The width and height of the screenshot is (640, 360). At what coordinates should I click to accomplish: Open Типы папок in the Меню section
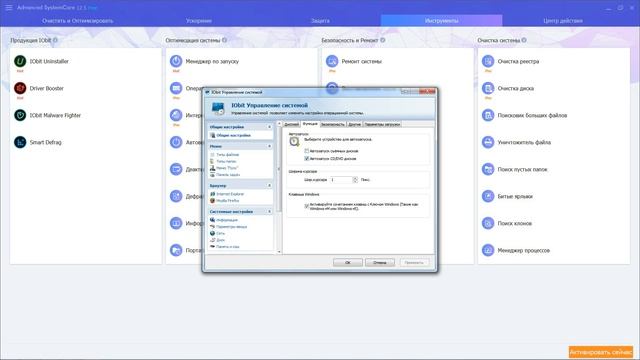[223, 161]
